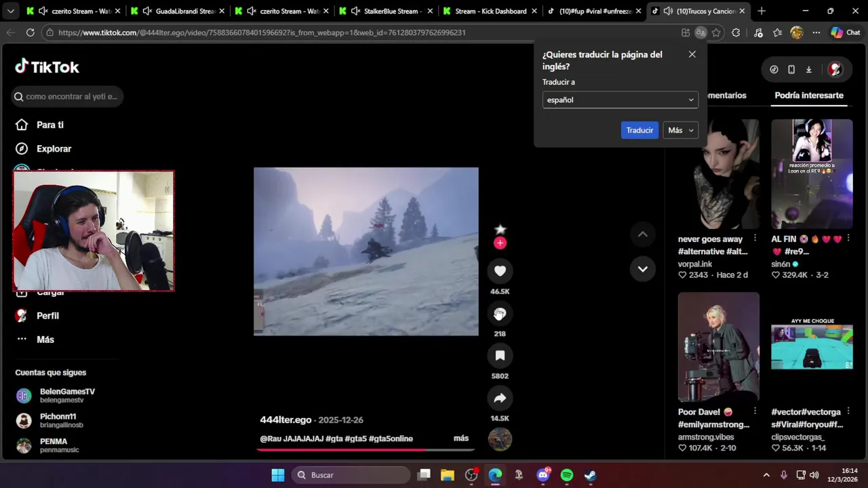The image size is (868, 488).
Task: Open the Poor Dave! video thumbnail
Action: 719,347
